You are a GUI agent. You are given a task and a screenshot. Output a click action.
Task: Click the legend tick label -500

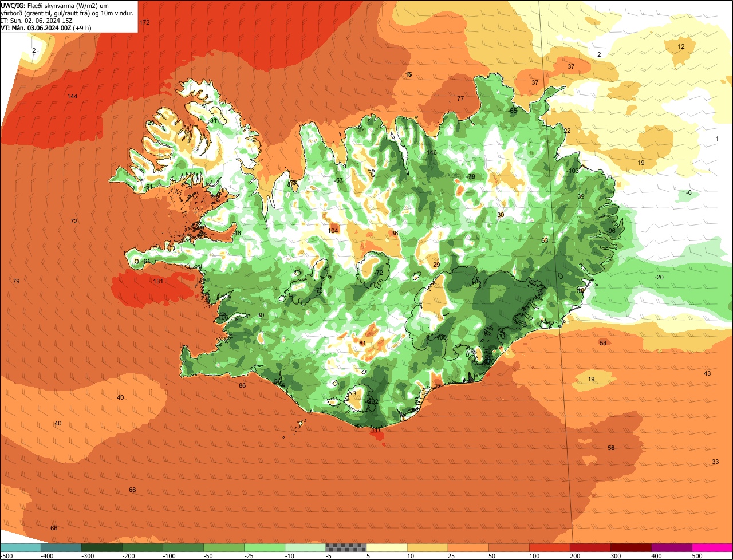[x=7, y=556]
